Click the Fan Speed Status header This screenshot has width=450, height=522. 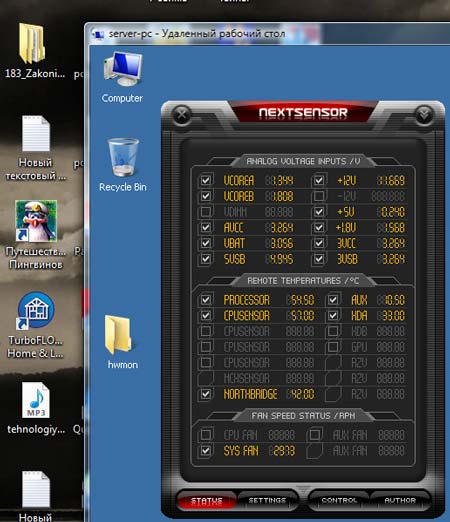303,416
